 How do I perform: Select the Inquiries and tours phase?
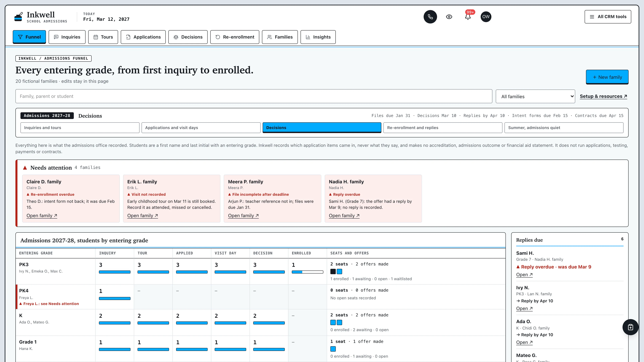[80, 128]
